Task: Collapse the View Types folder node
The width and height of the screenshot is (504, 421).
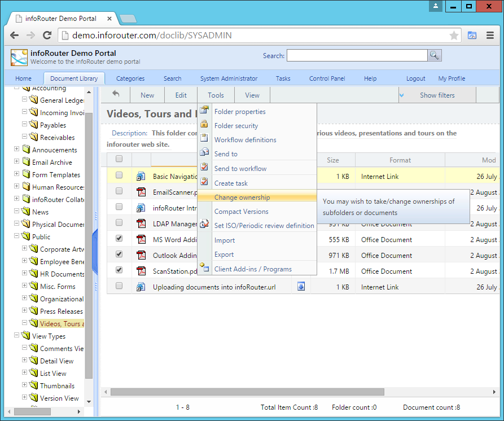Action: [17, 335]
